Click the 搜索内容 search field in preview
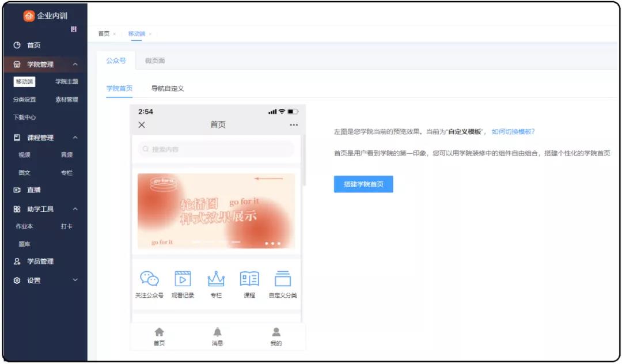Viewport: 622px width, 364px height. 215,149
